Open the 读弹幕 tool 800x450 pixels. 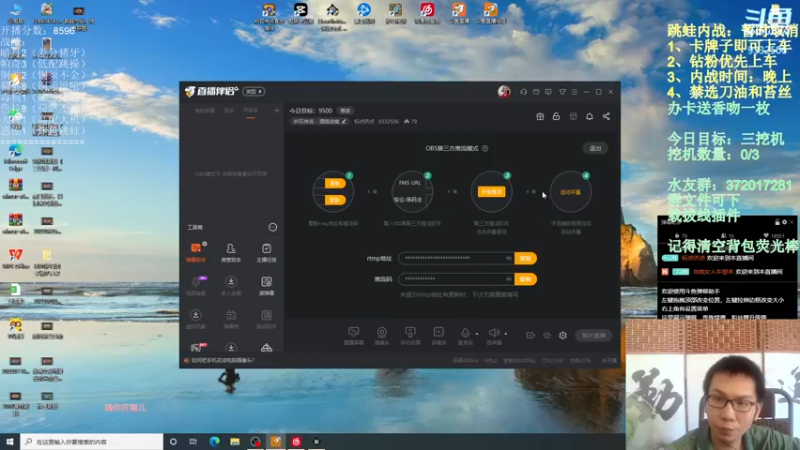[x=266, y=286]
